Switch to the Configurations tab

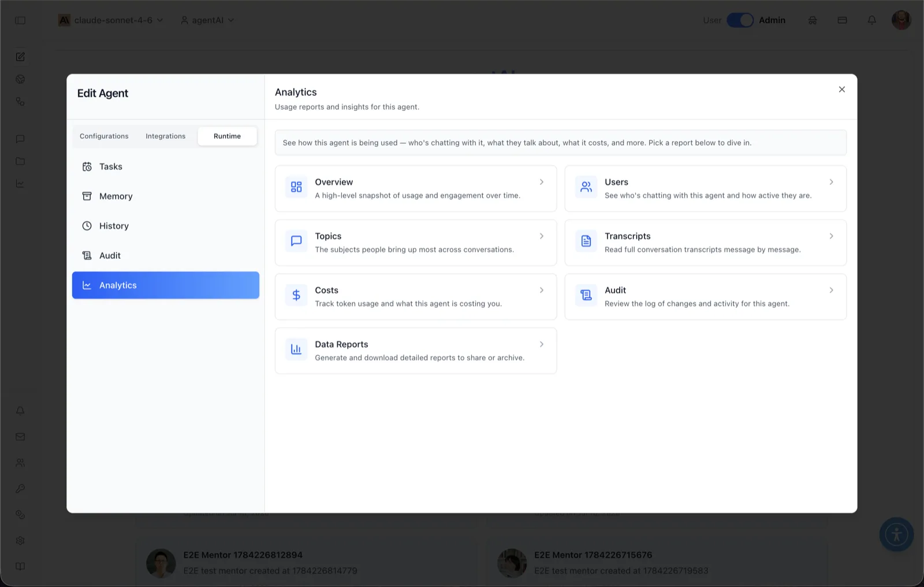[104, 136]
